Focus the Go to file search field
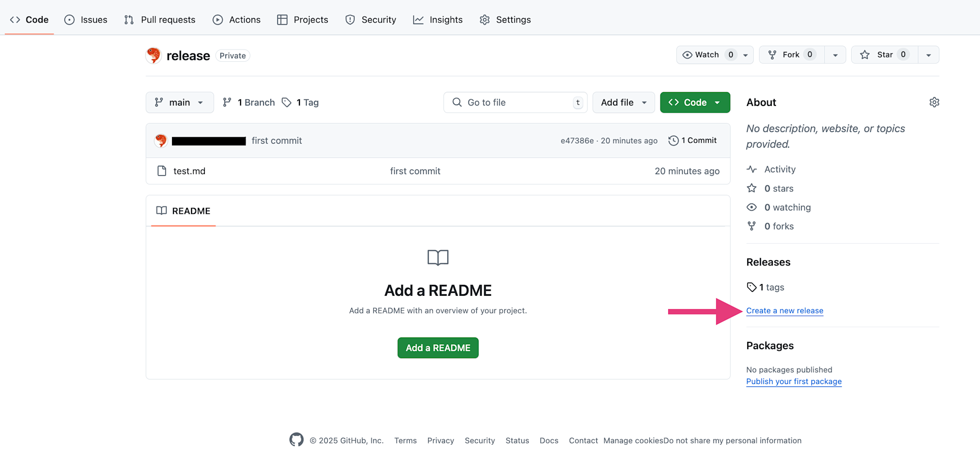The image size is (980, 464). click(x=515, y=103)
